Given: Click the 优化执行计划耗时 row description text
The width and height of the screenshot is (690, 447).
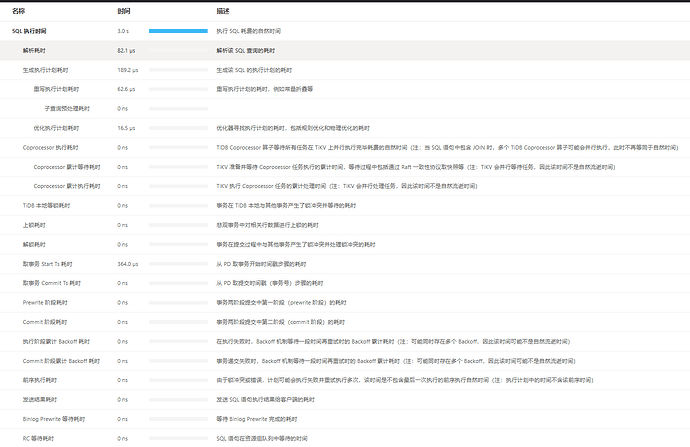Looking at the screenshot, I should coord(293,128).
